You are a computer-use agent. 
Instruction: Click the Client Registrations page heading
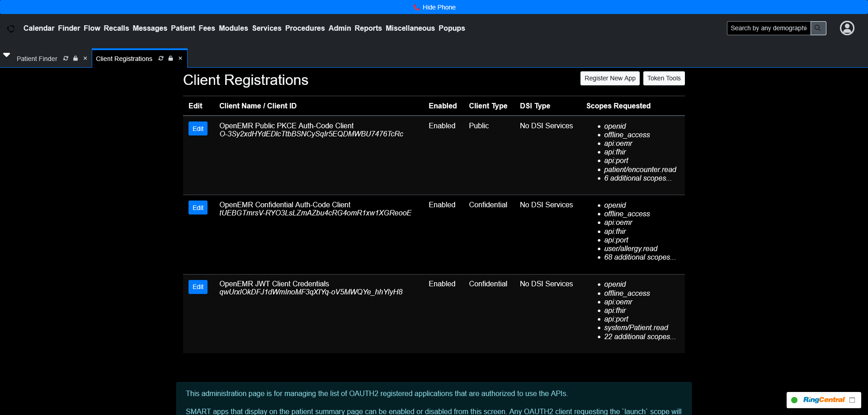point(245,80)
